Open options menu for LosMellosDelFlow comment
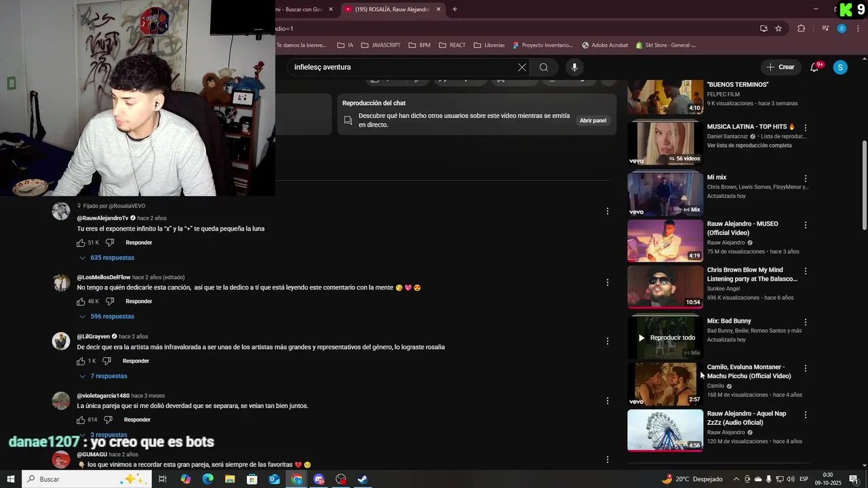 [608, 282]
